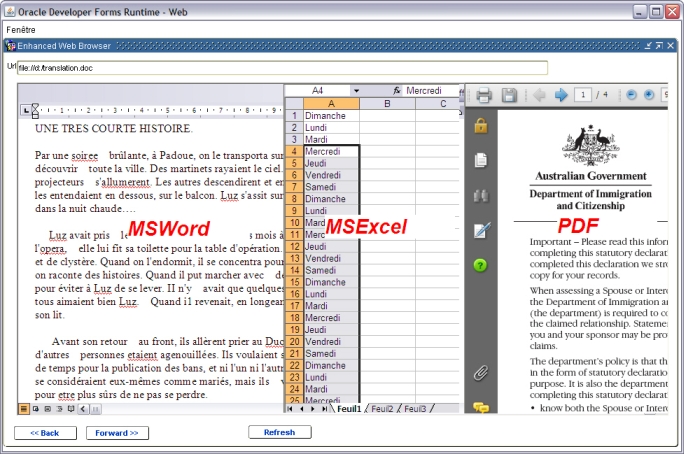Click Excel select-all corner box
The image size is (684, 454).
pos(294,104)
